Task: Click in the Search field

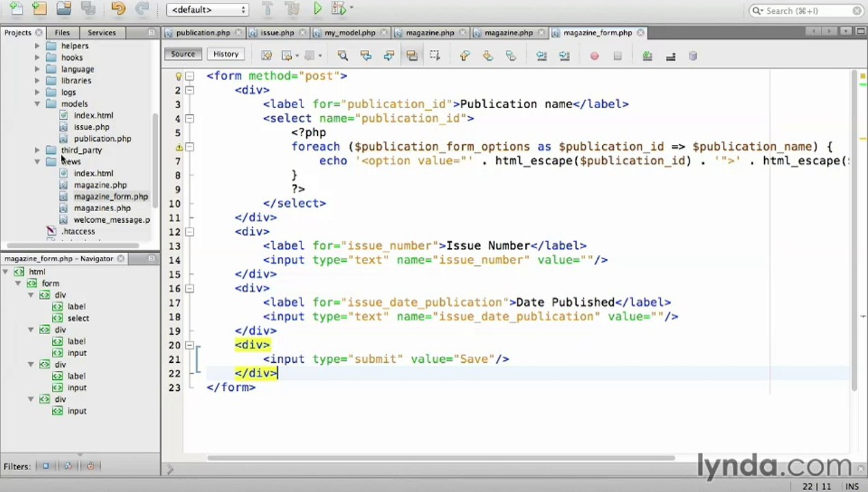Action: point(806,10)
